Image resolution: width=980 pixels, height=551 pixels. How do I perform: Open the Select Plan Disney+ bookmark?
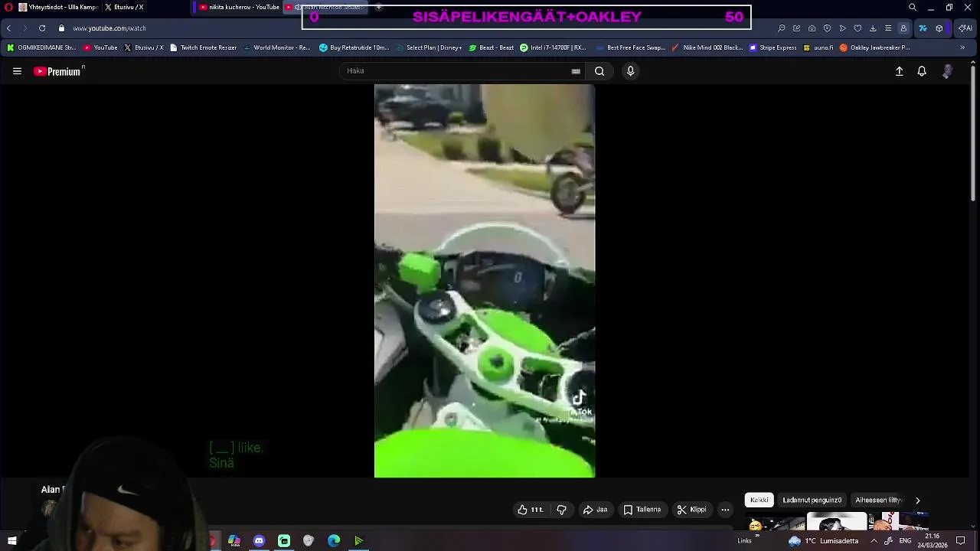pyautogui.click(x=428, y=47)
